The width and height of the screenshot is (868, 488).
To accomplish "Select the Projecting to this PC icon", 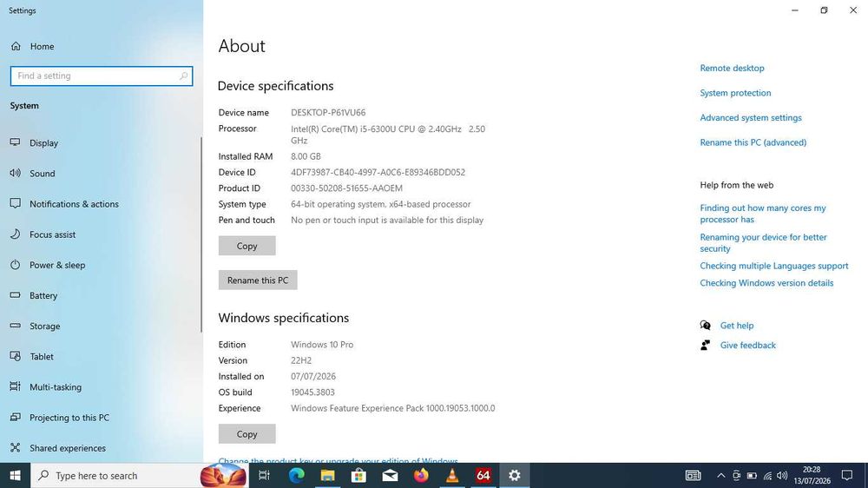I will tap(16, 417).
